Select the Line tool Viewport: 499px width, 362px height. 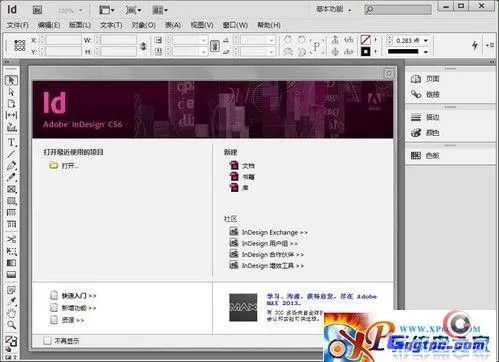(11, 154)
